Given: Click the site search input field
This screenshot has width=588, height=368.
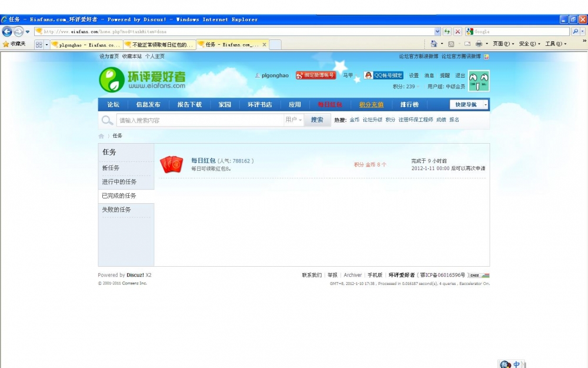Looking at the screenshot, I should click(x=200, y=120).
